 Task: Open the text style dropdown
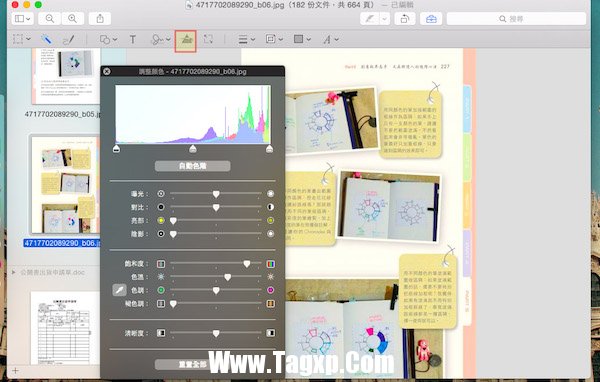coord(331,39)
